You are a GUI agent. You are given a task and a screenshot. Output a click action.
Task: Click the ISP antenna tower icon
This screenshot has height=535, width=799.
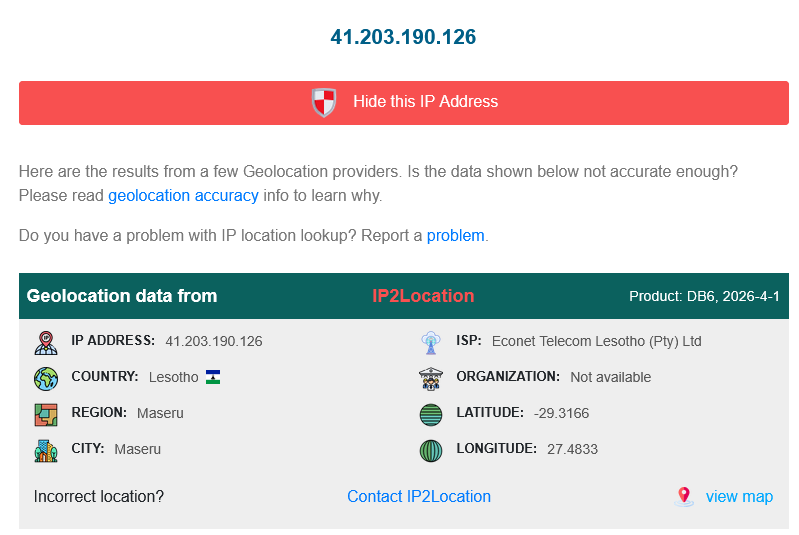pos(431,342)
